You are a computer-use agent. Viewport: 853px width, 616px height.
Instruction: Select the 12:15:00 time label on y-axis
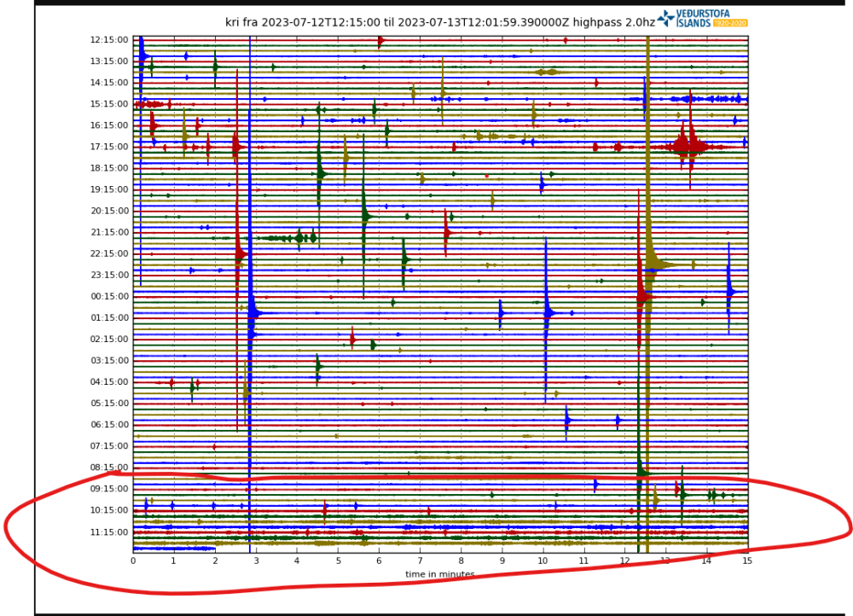click(109, 40)
